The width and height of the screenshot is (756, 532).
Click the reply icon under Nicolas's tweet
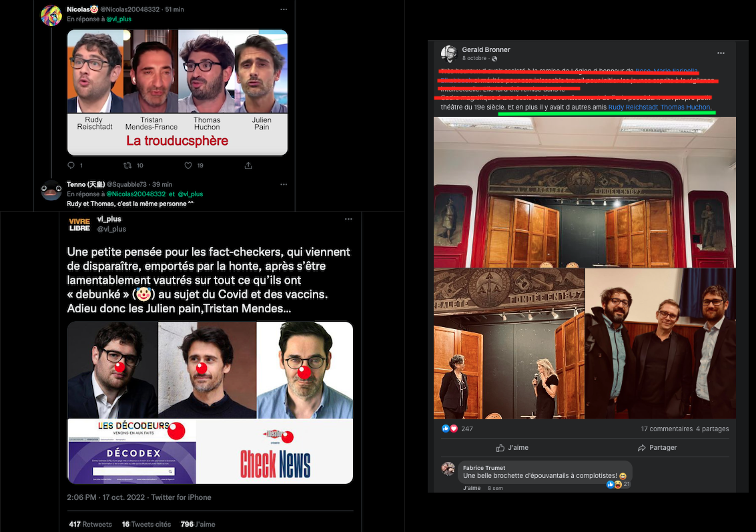click(71, 166)
